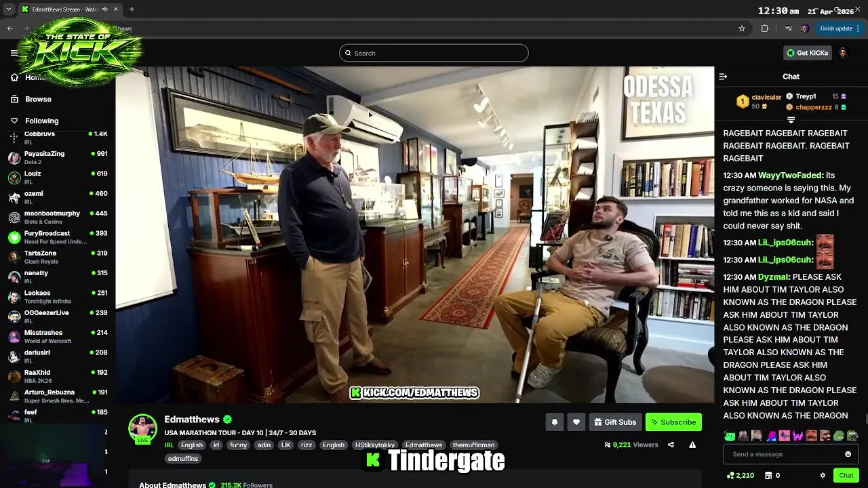Click the channel points balance 2,210
Screen dimensions: 868x488
point(740,476)
